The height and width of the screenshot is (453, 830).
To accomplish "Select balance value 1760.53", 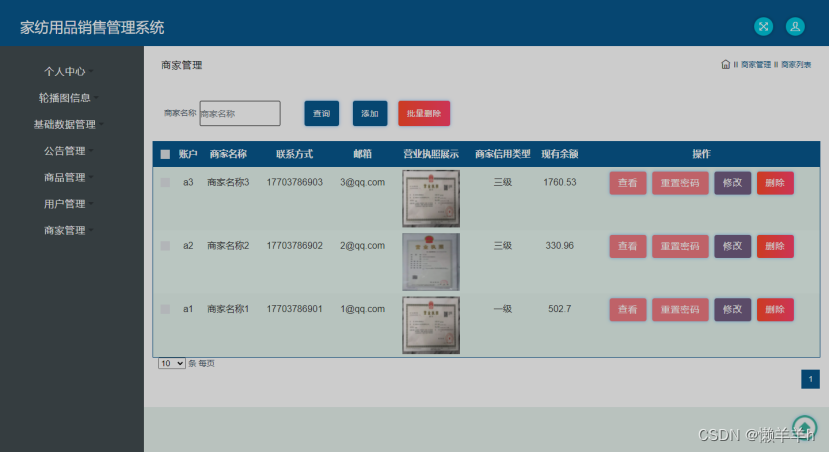I will pos(560,183).
